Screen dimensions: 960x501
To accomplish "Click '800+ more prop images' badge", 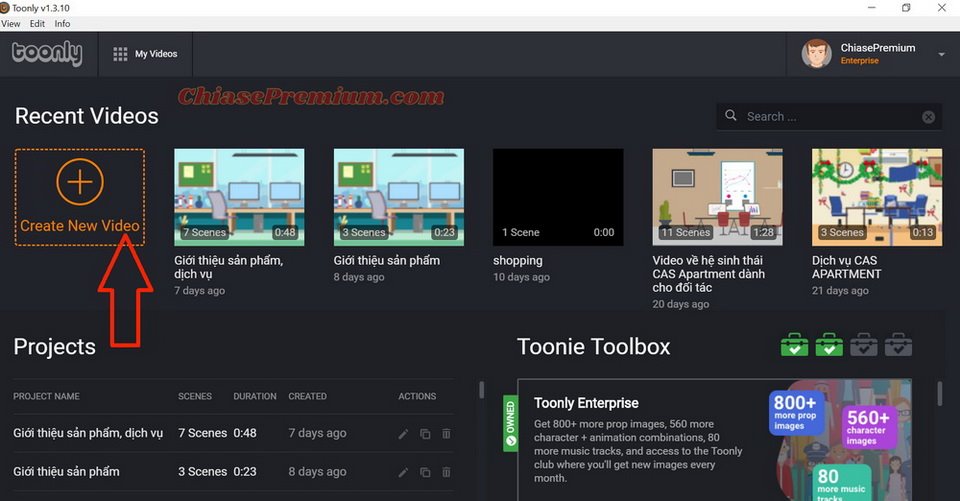I will tap(795, 412).
